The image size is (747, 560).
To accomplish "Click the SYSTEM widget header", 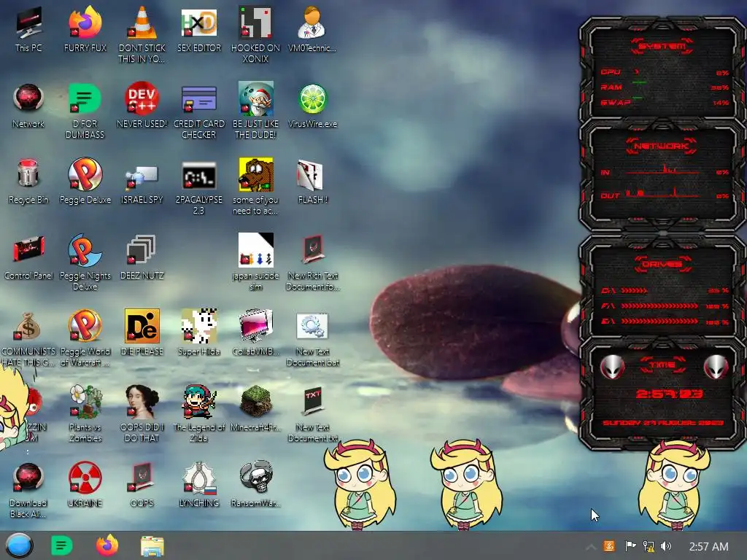I will (662, 46).
